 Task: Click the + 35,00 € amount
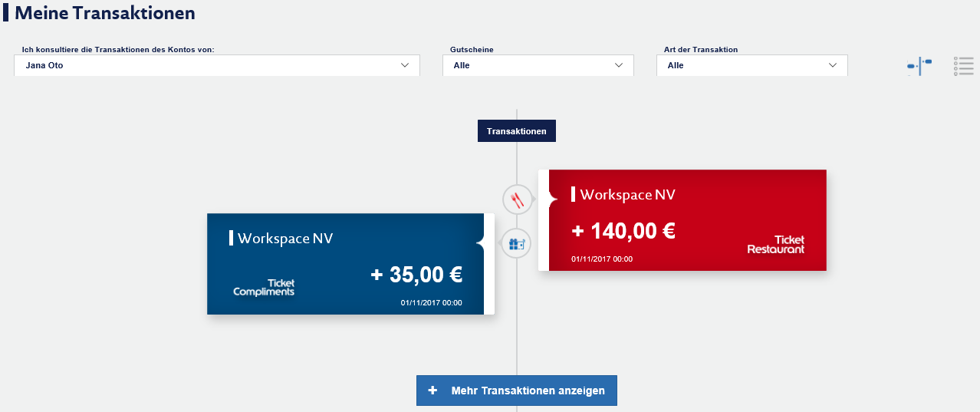click(416, 274)
